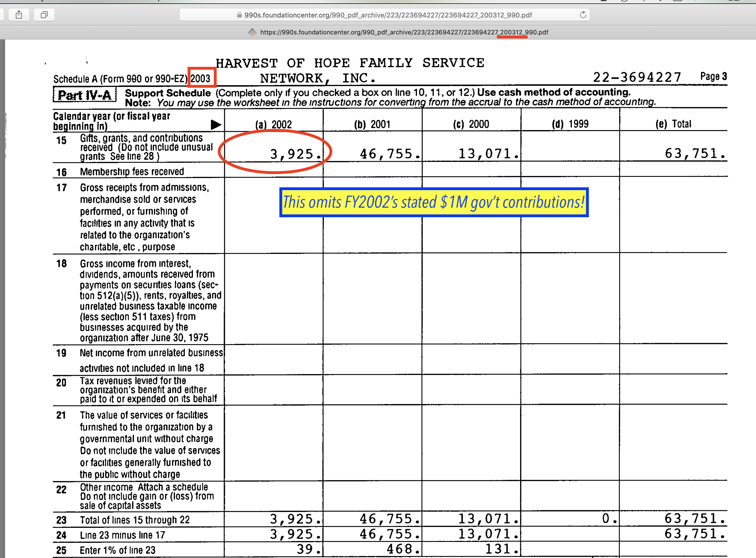Click the red-circled 3,925 amount
The height and width of the screenshot is (558, 756).
[294, 154]
